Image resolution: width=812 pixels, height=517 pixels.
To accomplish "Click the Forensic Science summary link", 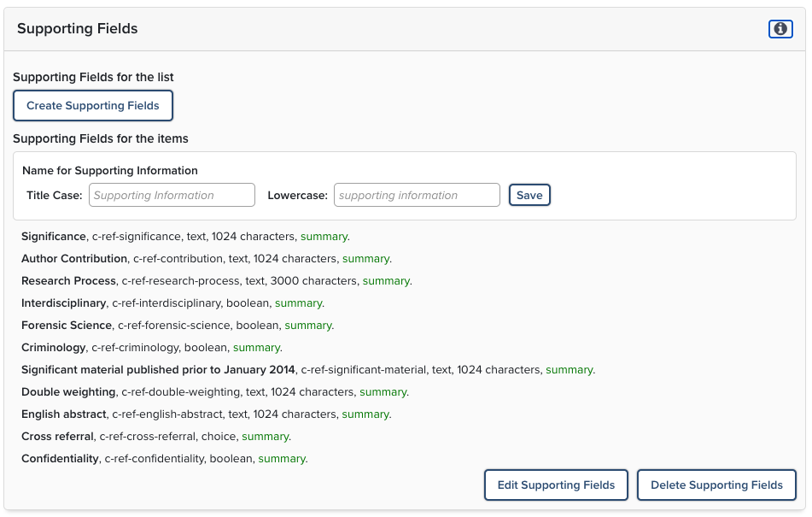I will pyautogui.click(x=308, y=326).
